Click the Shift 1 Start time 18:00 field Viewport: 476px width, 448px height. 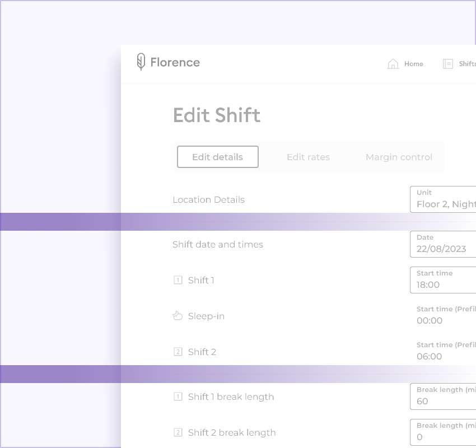443,280
